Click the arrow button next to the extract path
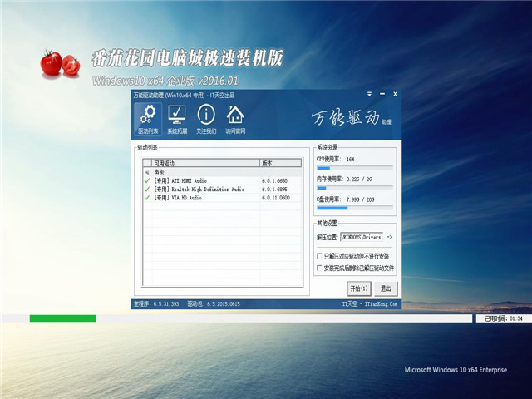 [388, 237]
